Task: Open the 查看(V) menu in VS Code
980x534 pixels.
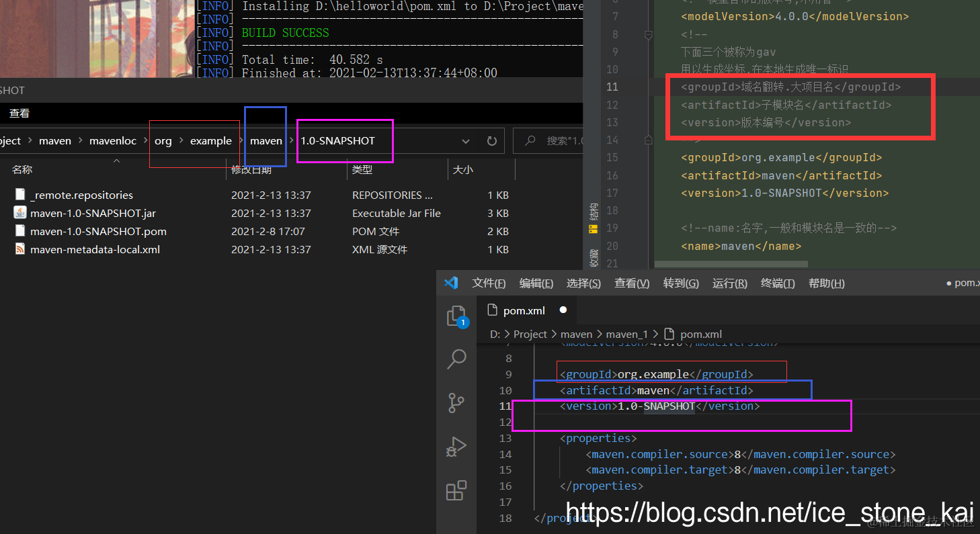Action: [632, 283]
